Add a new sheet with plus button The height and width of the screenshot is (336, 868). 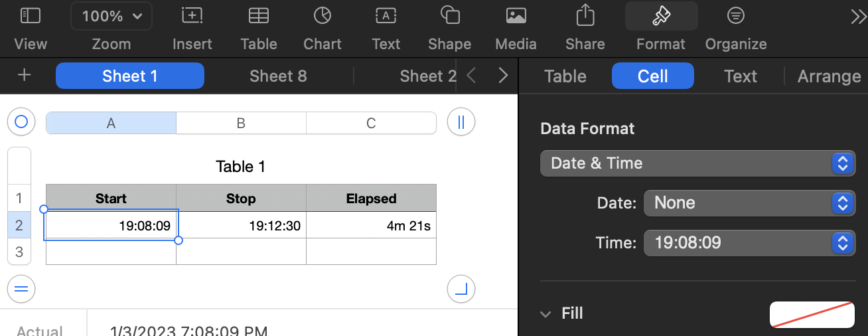point(25,75)
